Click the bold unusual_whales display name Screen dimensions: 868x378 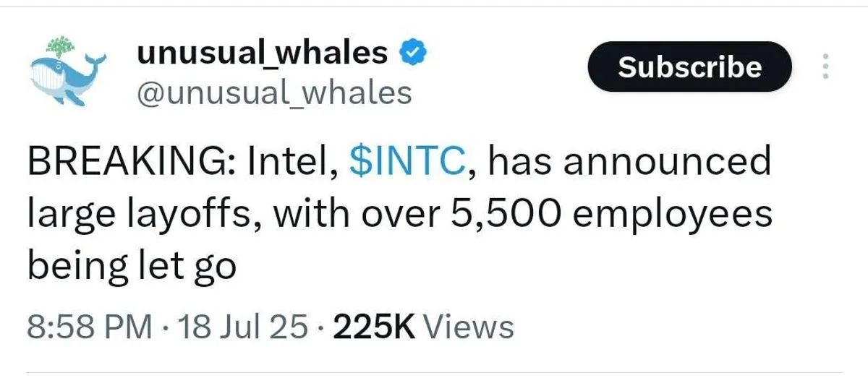pos(263,53)
